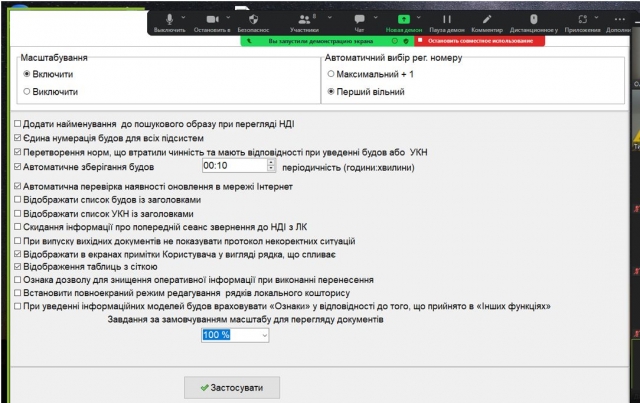This screenshot has height=403, width=640.
Task: Click the 'Масштабування' group title
Action: click(x=54, y=58)
